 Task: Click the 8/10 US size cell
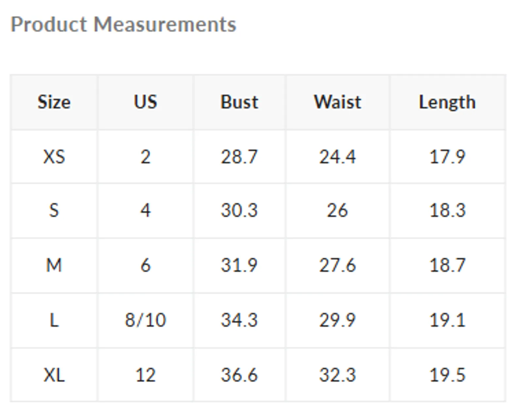[x=145, y=320]
